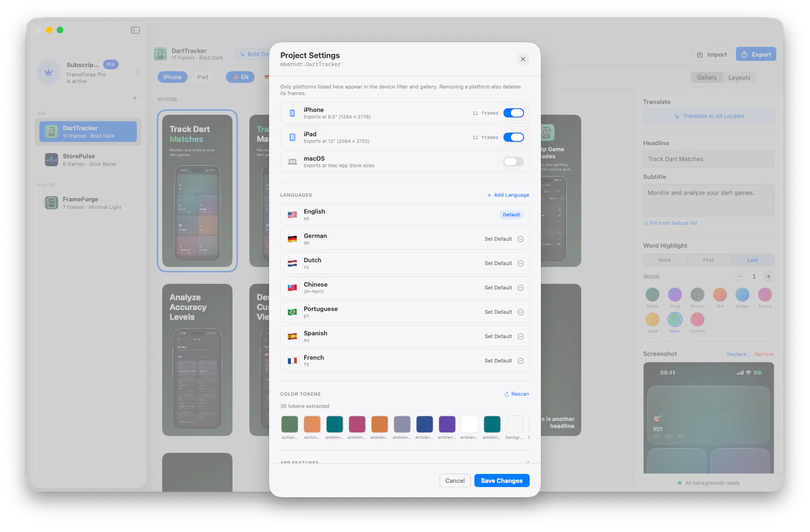The width and height of the screenshot is (810, 532).
Task: Set French as default language
Action: [x=498, y=361]
